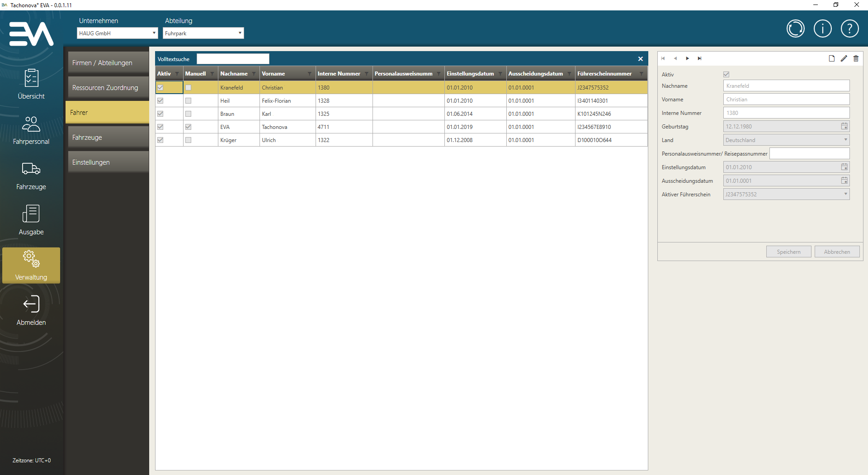Viewport: 868px width, 475px height.
Task: Open the info icon in header
Action: (822, 28)
